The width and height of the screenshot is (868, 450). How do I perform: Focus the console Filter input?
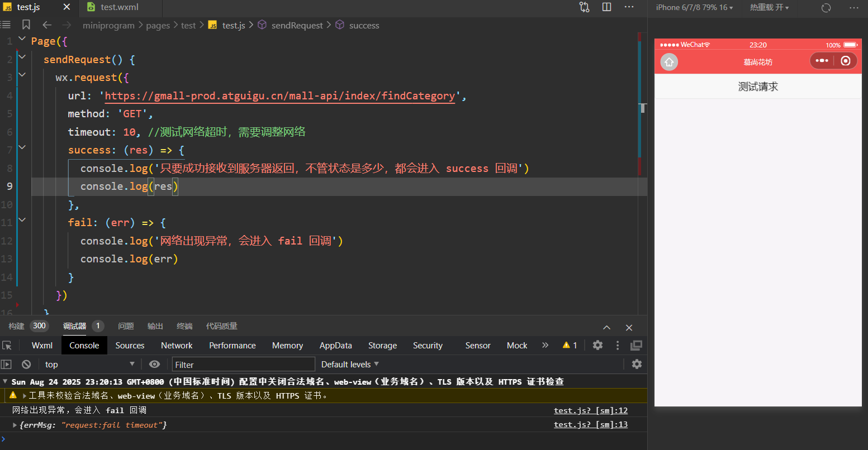tap(244, 365)
